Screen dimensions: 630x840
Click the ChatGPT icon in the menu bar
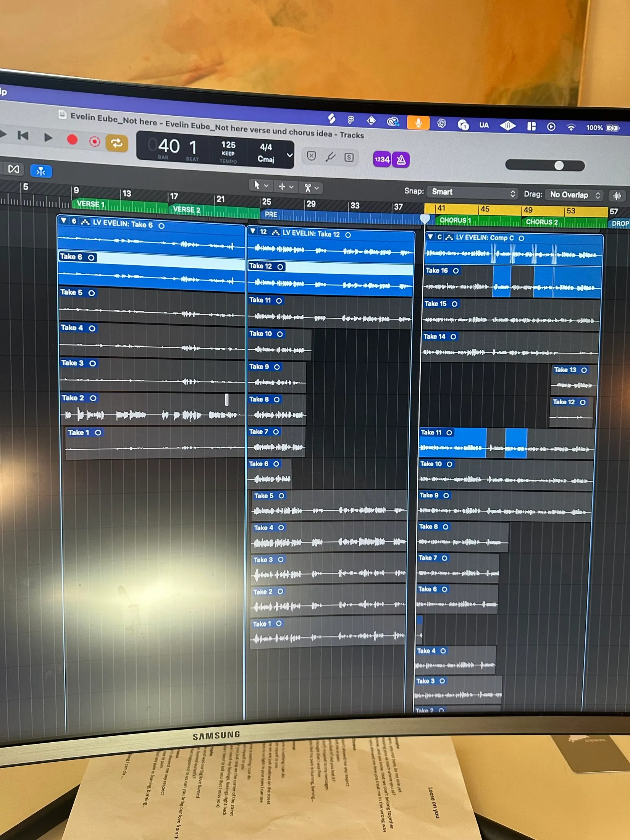(x=442, y=123)
